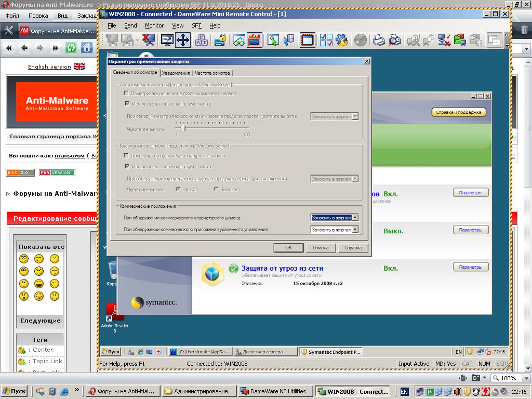Click the Symantec shield tray icon in remote taskbar

(470, 352)
